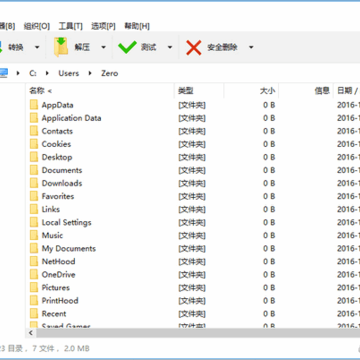Select the Cookies folder icon
The image size is (360, 360).
[x=34, y=144]
